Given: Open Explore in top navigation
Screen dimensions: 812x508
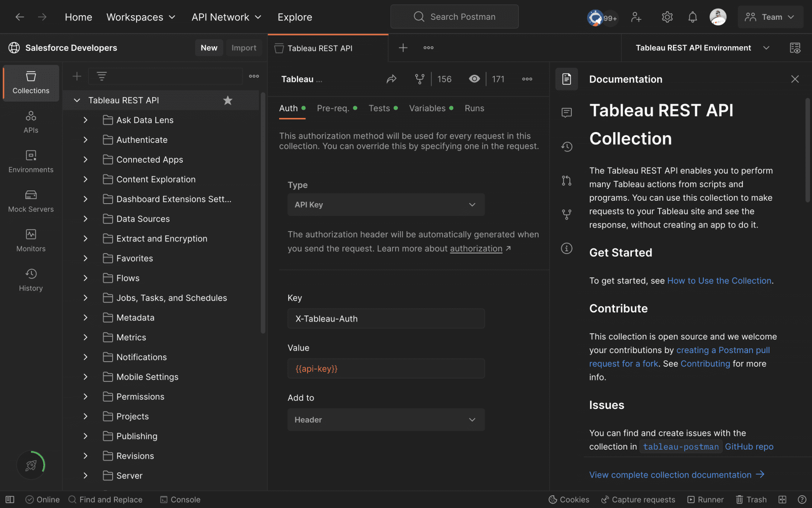Looking at the screenshot, I should (x=295, y=17).
